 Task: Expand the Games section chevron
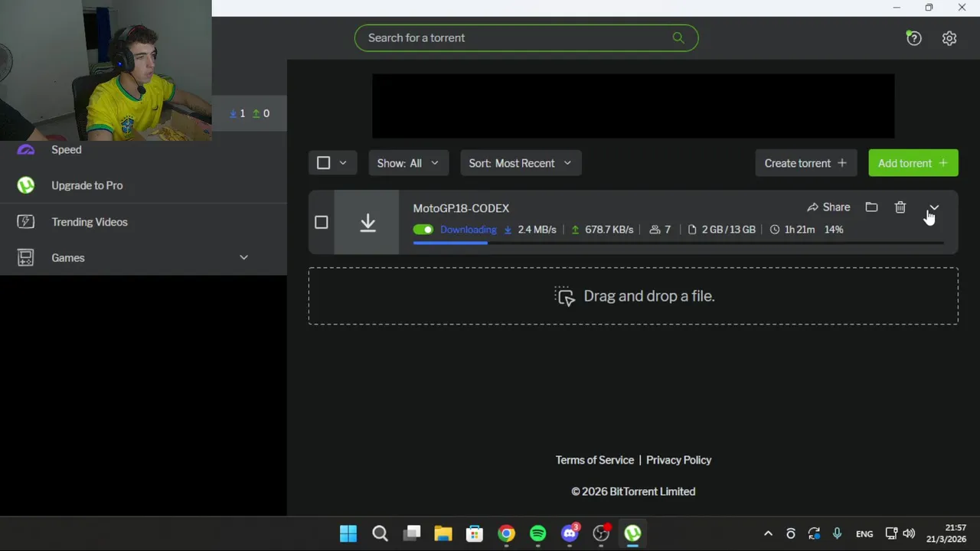[243, 258]
